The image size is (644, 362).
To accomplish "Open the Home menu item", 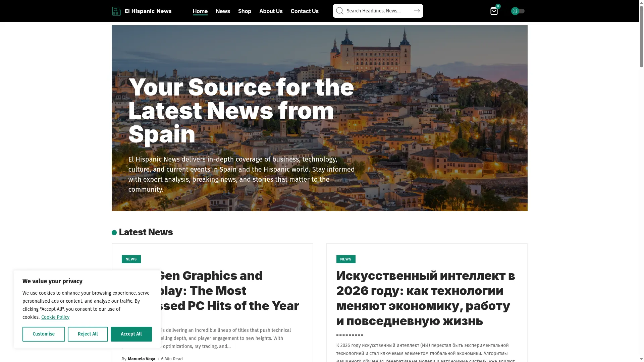I will (200, 11).
